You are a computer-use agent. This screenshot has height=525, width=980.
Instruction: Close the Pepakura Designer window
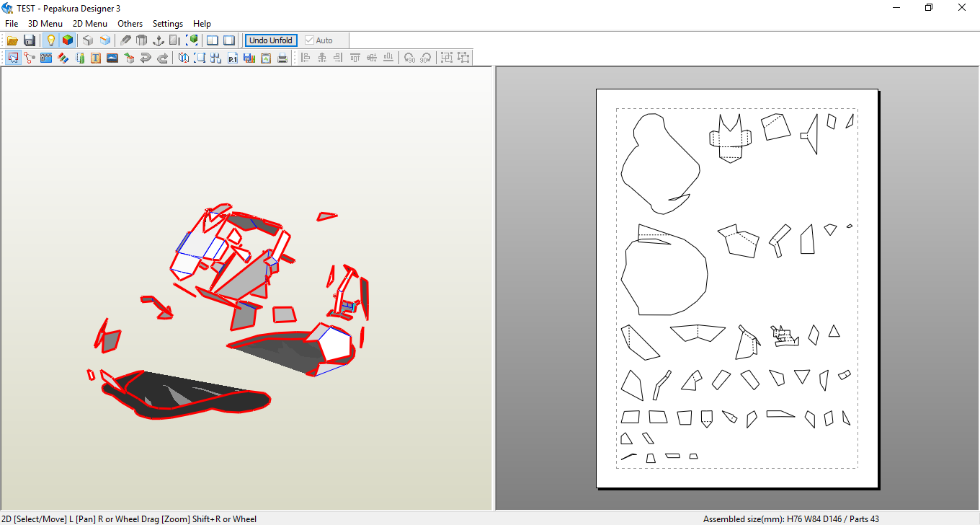pyautogui.click(x=962, y=8)
